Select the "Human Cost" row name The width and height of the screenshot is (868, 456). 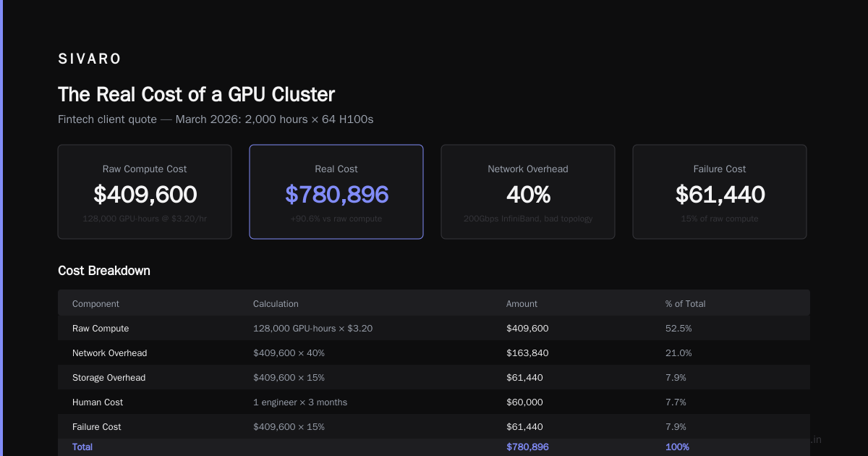[98, 402]
